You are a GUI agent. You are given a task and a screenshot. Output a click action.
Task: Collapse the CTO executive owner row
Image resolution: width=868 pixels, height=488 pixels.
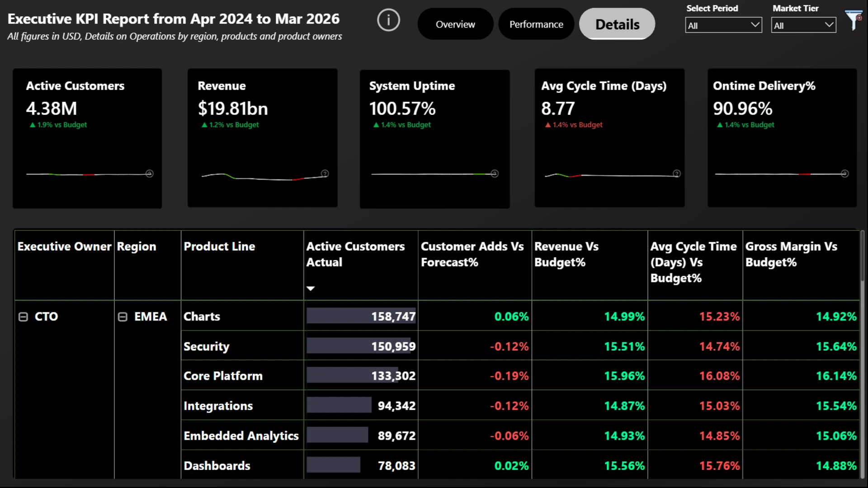pos(23,317)
